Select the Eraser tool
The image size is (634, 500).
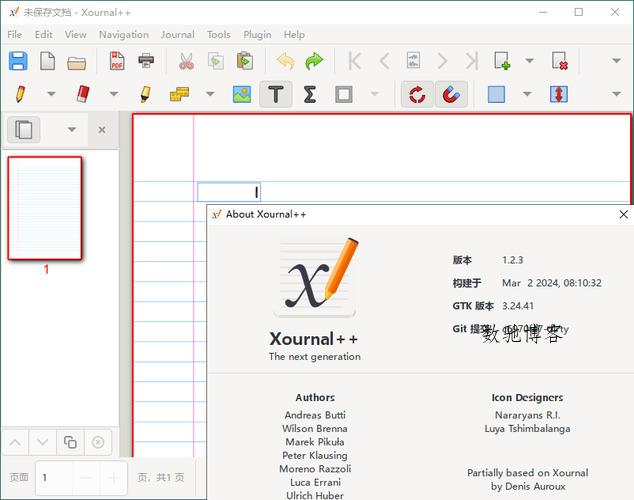pos(83,94)
